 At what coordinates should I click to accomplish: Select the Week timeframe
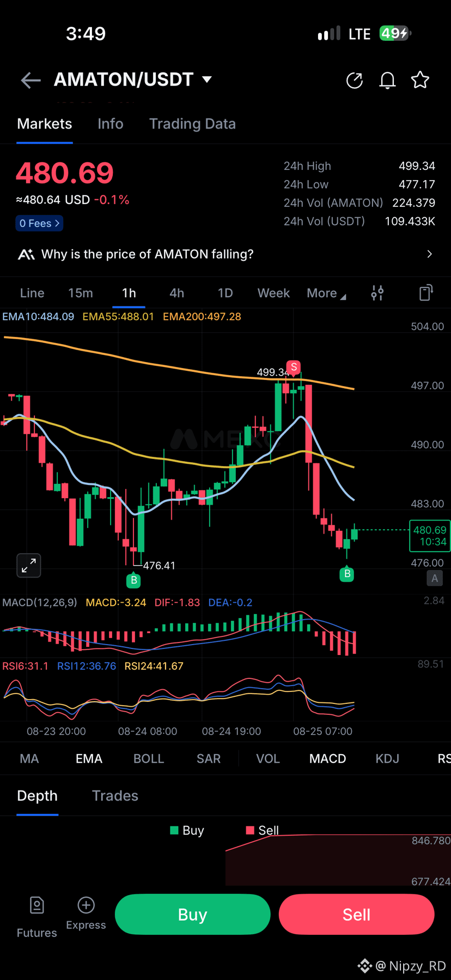tap(273, 293)
